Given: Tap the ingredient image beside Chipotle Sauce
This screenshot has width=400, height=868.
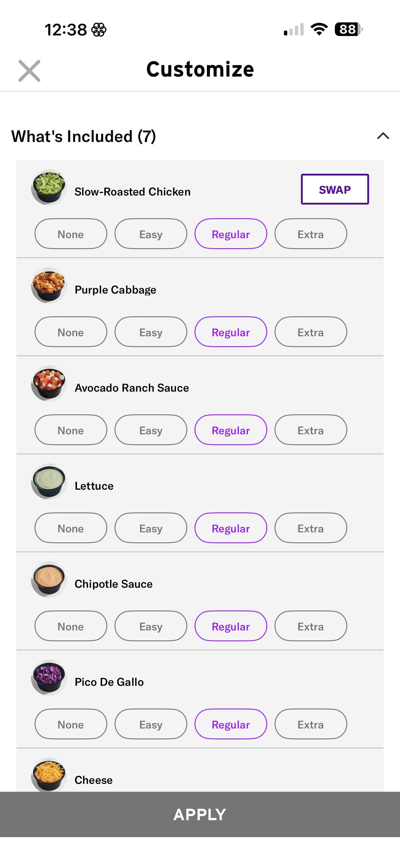Looking at the screenshot, I should [x=49, y=580].
